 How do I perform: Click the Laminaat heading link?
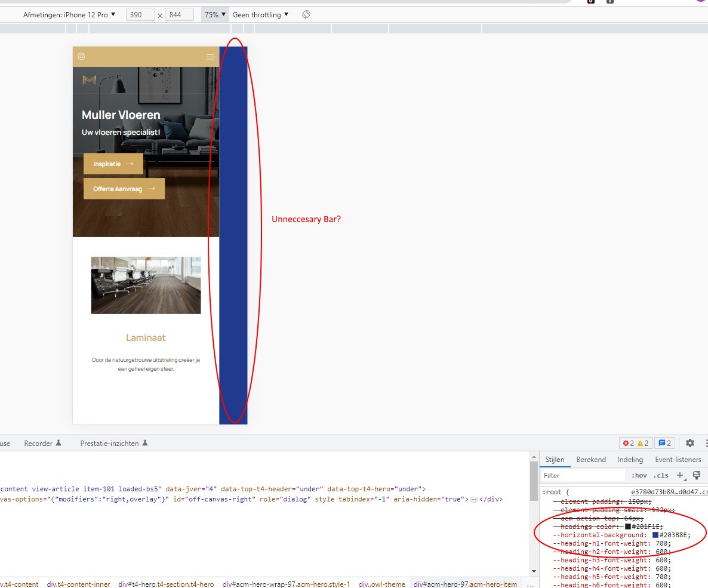146,337
